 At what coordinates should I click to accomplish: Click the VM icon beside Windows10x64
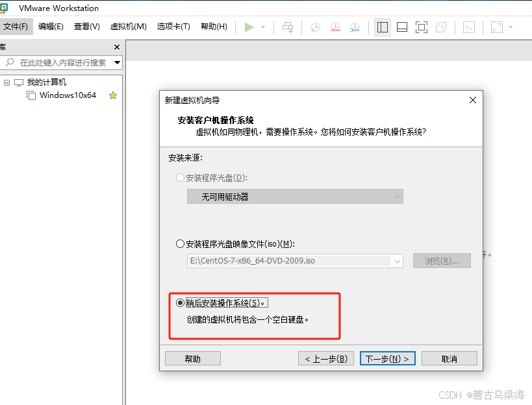[x=31, y=95]
